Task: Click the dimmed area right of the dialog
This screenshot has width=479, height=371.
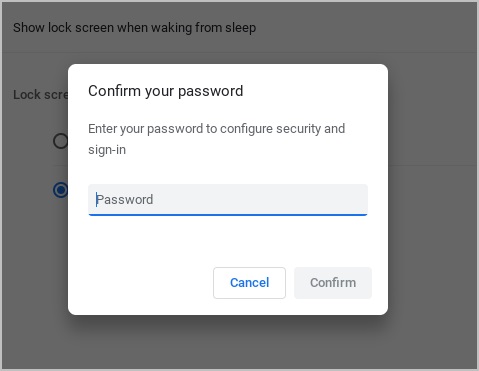Action: pos(432,189)
